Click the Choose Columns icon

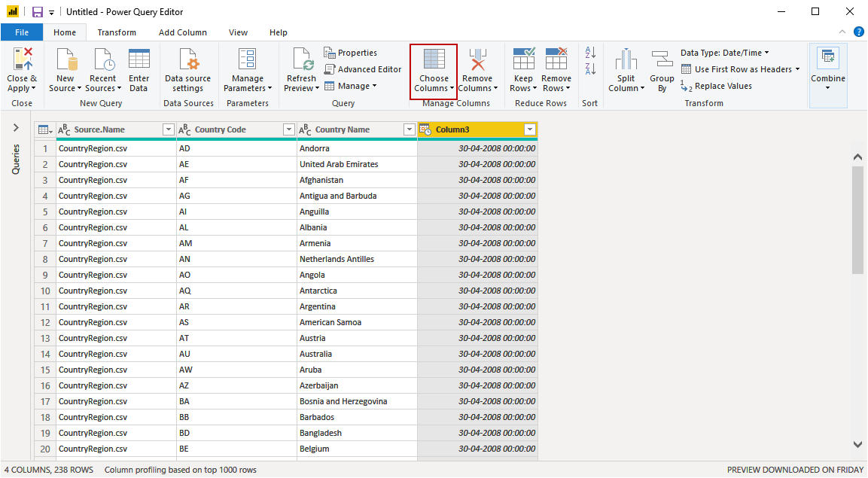pyautogui.click(x=434, y=60)
